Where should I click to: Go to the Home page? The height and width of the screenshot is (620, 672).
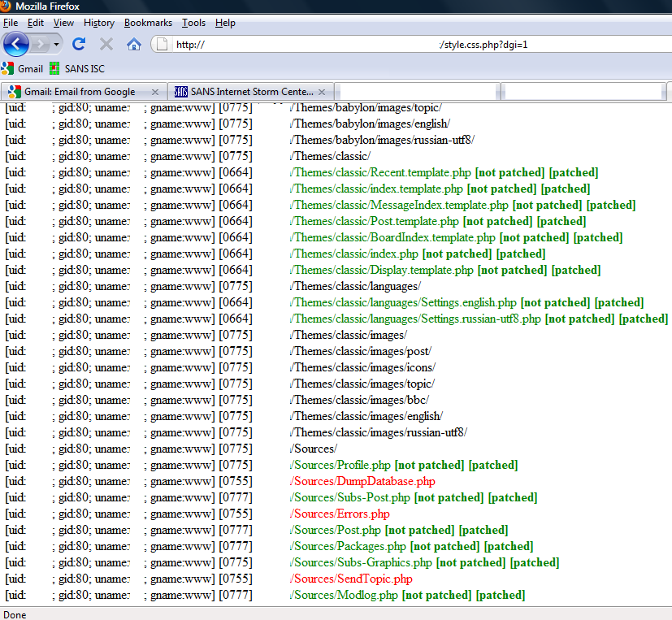tap(133, 44)
